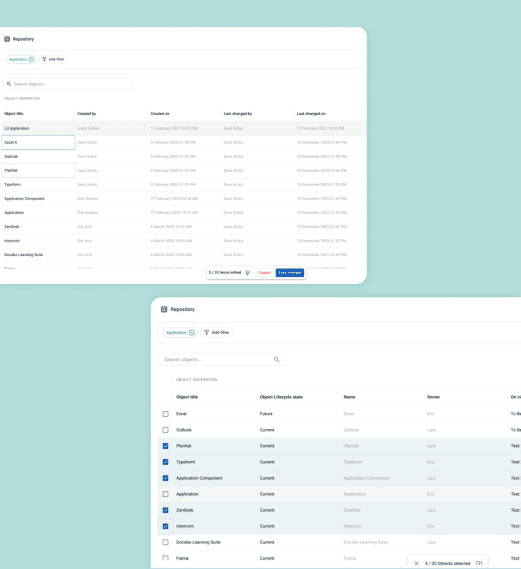The image size is (521, 569).
Task: Uncheck the ZenDesk row checkbox
Action: [x=165, y=510]
